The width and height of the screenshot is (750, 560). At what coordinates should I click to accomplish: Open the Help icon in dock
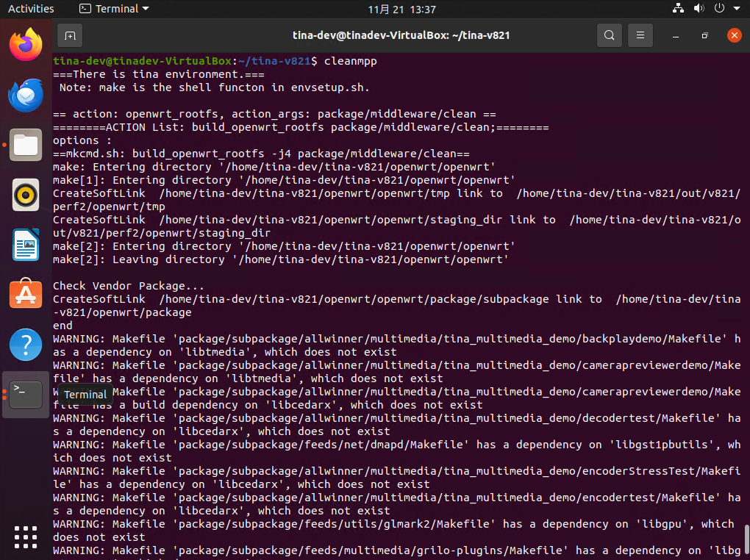26,345
